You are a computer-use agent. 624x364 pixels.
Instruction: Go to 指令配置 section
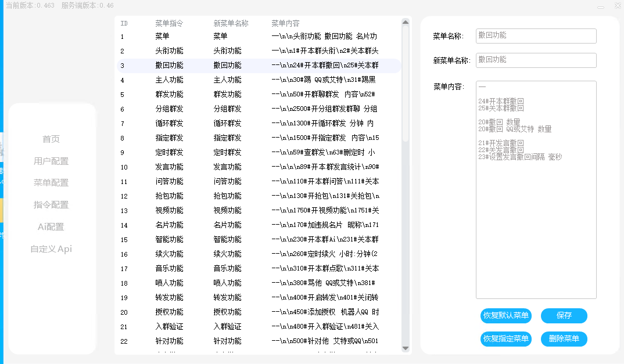(51, 204)
